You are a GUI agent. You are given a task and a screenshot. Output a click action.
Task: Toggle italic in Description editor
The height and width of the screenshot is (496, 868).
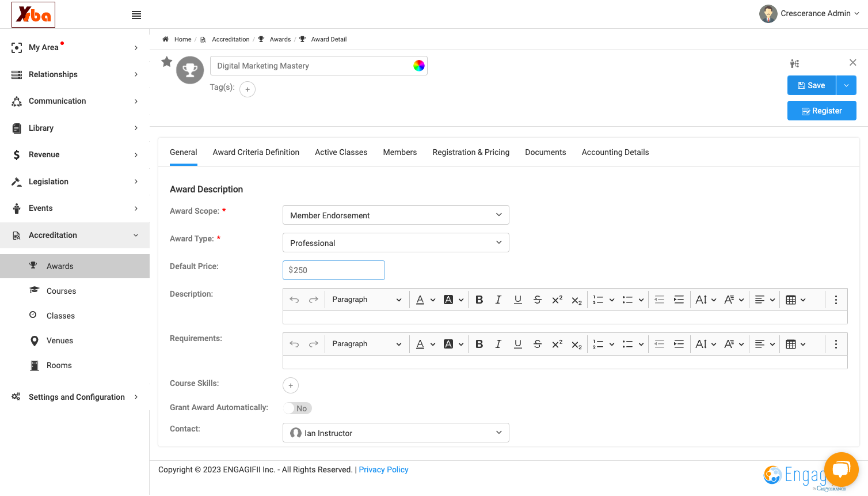click(498, 300)
